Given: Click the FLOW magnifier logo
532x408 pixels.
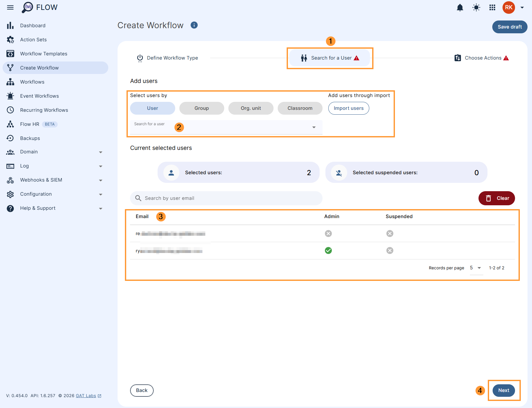Looking at the screenshot, I should tap(27, 7).
